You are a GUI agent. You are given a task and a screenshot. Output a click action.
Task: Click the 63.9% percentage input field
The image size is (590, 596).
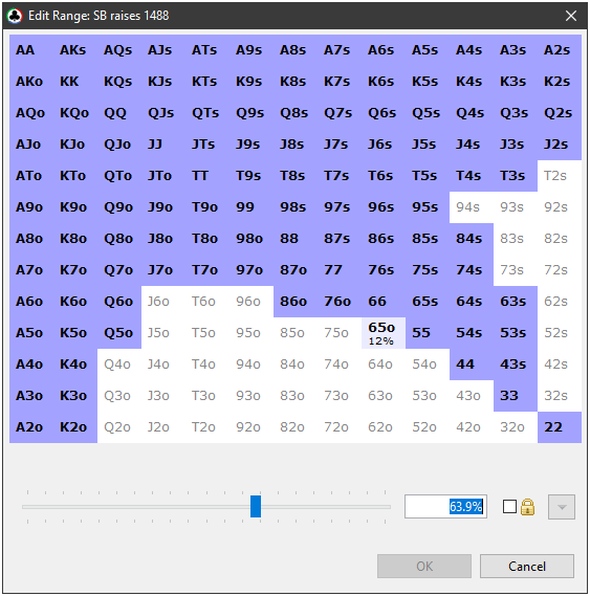point(446,507)
